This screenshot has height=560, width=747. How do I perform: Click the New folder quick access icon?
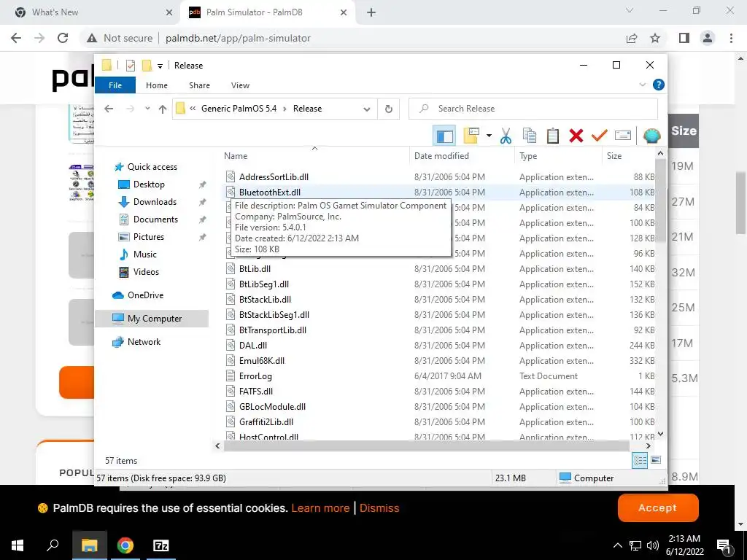[147, 65]
